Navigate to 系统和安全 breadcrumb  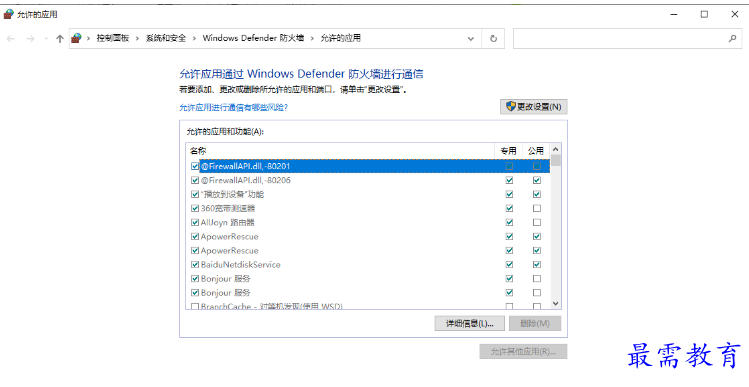click(x=166, y=38)
